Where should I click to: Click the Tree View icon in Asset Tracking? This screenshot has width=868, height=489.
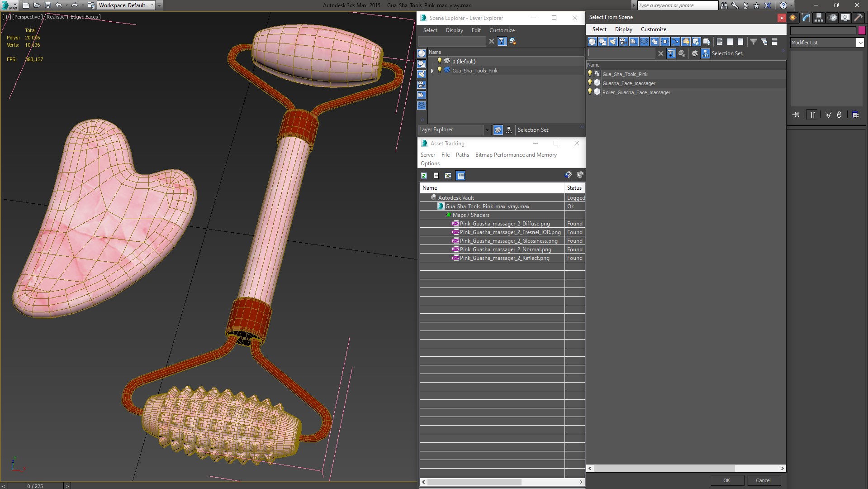tap(448, 176)
